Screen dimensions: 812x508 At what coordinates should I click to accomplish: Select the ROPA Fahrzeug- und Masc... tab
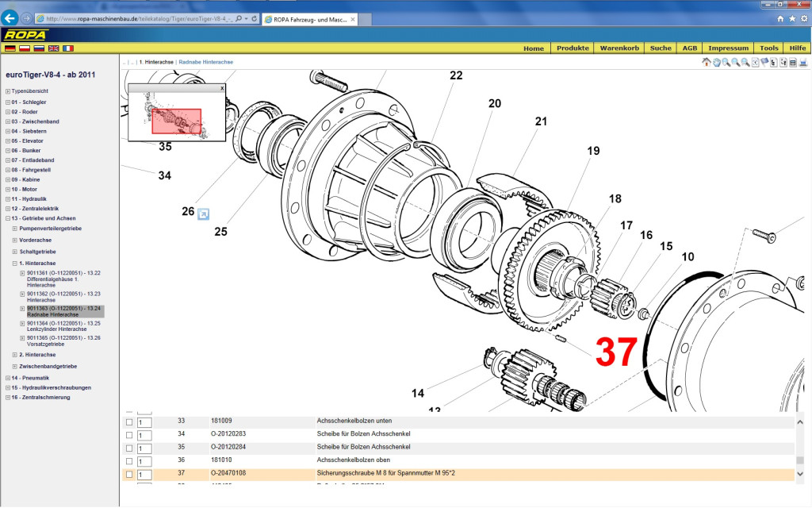click(x=310, y=19)
